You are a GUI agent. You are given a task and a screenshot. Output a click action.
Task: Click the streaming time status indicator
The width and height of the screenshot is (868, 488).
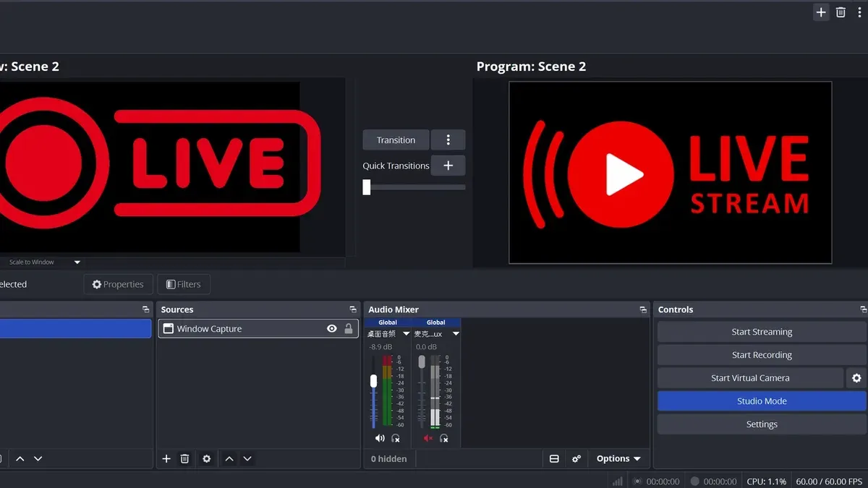click(x=657, y=481)
